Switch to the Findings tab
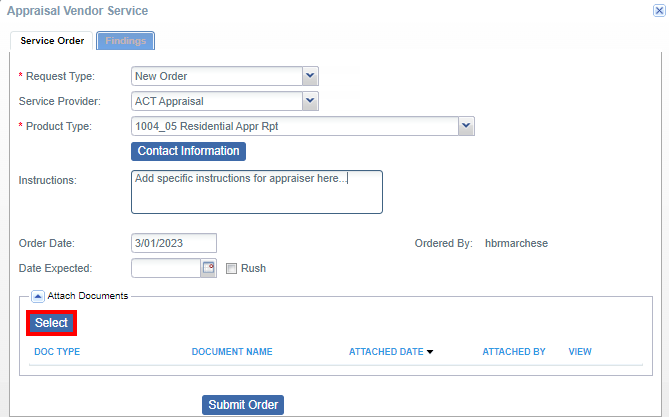 coord(125,41)
